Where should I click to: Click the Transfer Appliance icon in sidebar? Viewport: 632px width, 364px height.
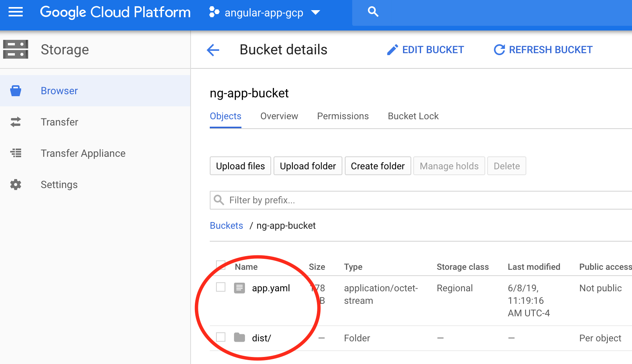pyautogui.click(x=16, y=153)
